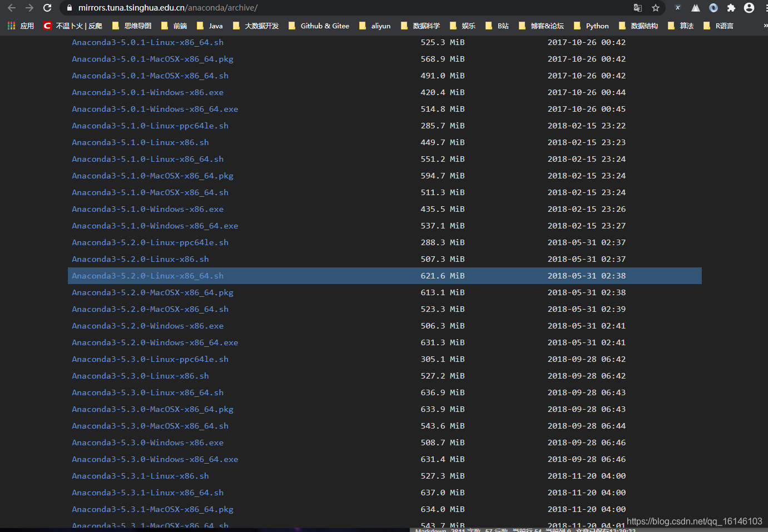The height and width of the screenshot is (532, 768).
Task: Open the 大数据开发 bookmark folder
Action: (x=256, y=26)
